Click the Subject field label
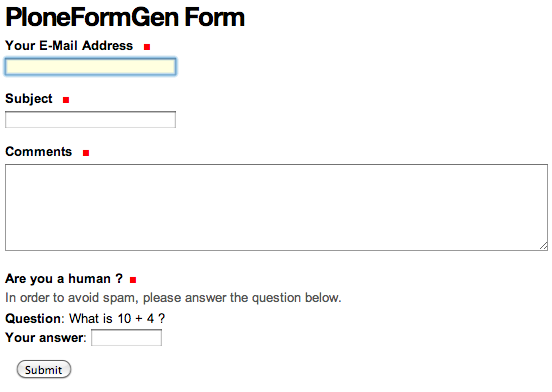This screenshot has height=392, width=552. tap(29, 99)
